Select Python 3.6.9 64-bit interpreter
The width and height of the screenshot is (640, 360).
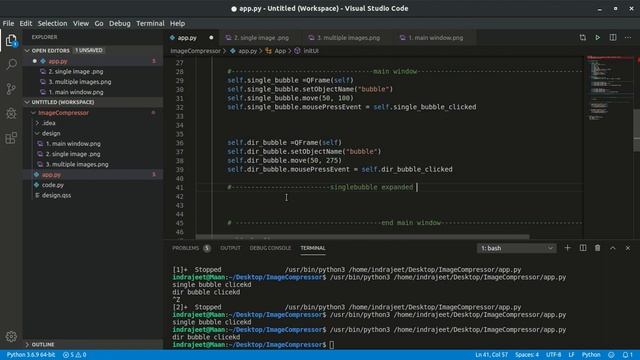[31, 355]
